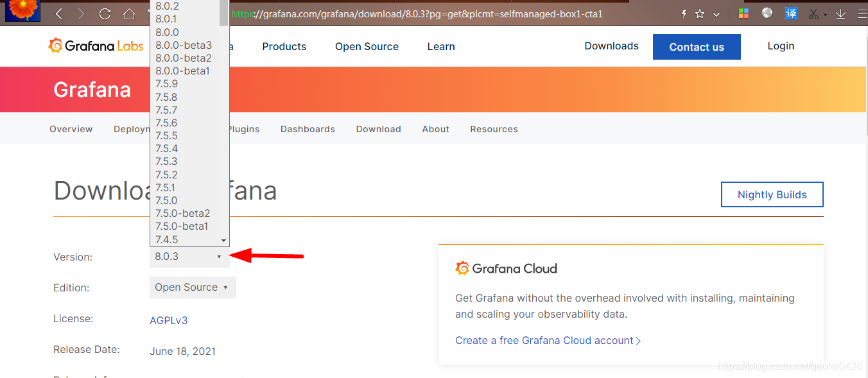Open the translate extension icon
Viewport: 868px width, 378px height.
click(791, 13)
